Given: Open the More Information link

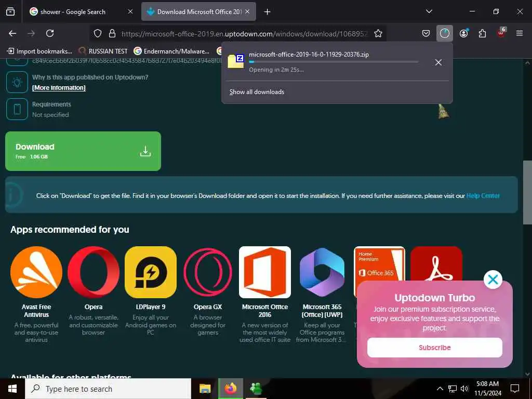Looking at the screenshot, I should point(59,88).
